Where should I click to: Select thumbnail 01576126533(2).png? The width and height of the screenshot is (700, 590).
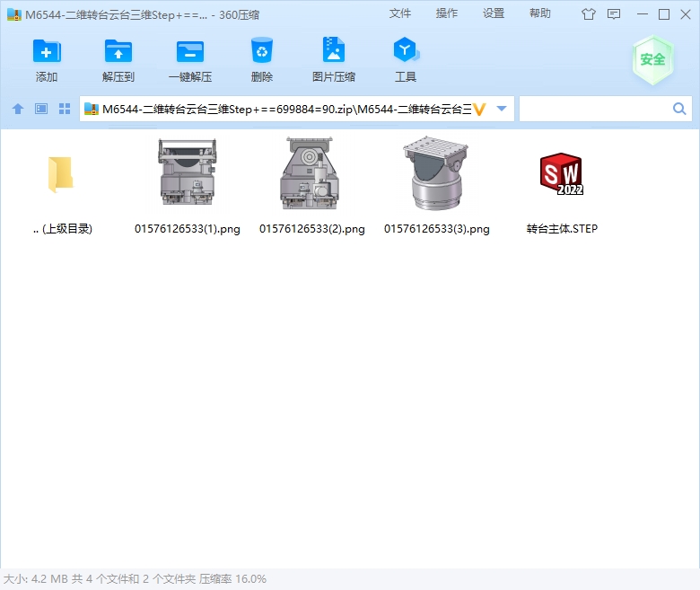coord(310,173)
